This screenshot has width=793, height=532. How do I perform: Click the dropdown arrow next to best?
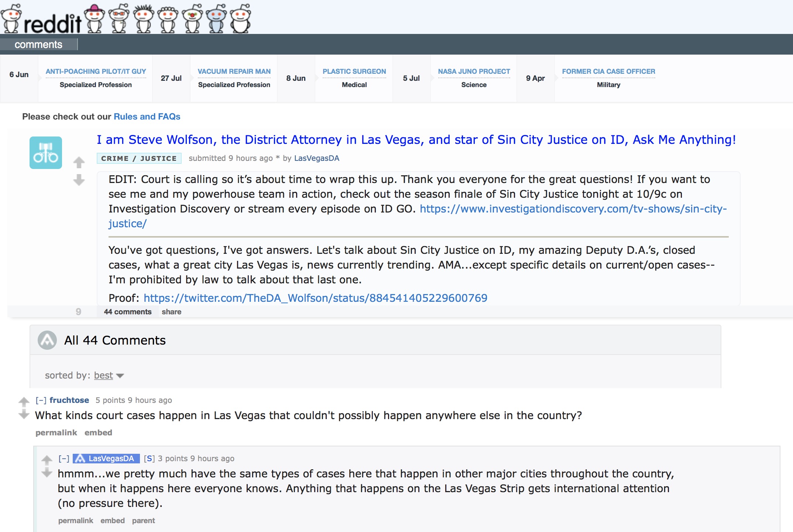tap(120, 376)
